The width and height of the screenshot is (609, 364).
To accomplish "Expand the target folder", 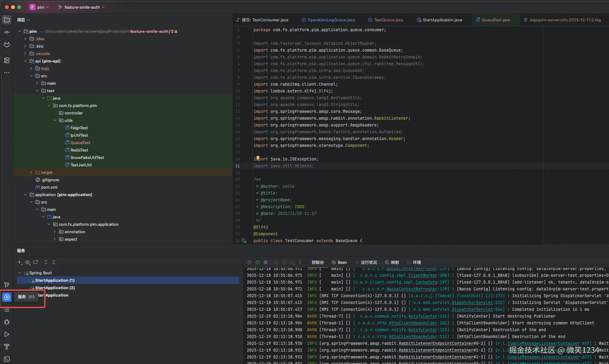I will point(31,172).
